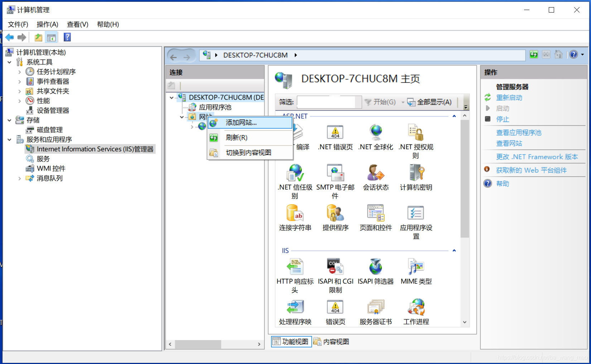
Task: Open the 文件(F) menu
Action: tap(18, 24)
